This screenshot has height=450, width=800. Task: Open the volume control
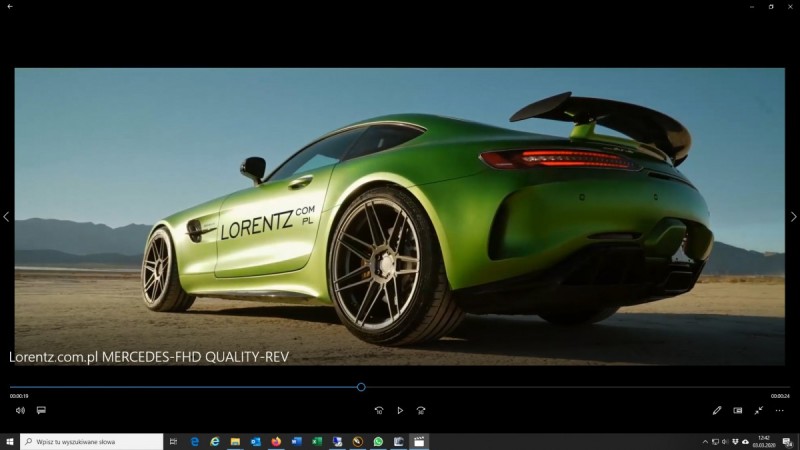(20, 410)
